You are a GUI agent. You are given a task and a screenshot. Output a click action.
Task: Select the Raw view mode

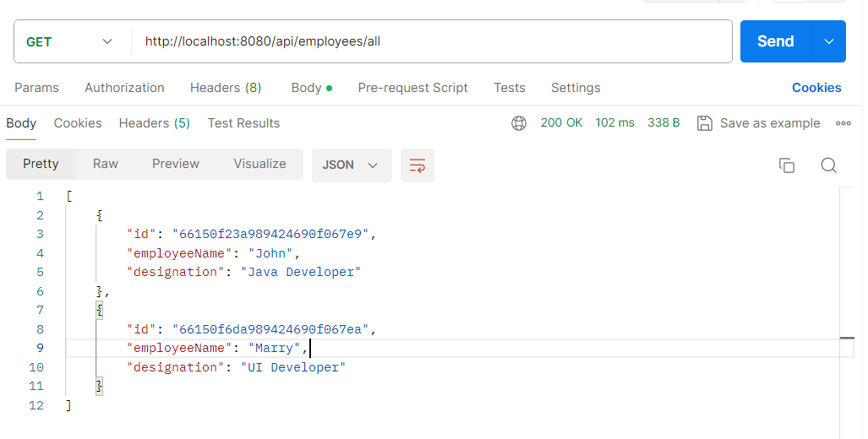(106, 164)
